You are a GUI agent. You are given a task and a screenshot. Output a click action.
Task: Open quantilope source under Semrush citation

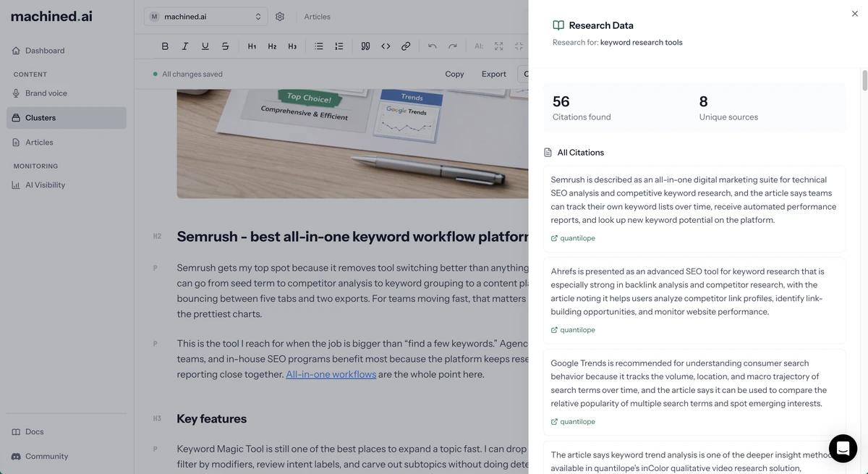pyautogui.click(x=573, y=238)
